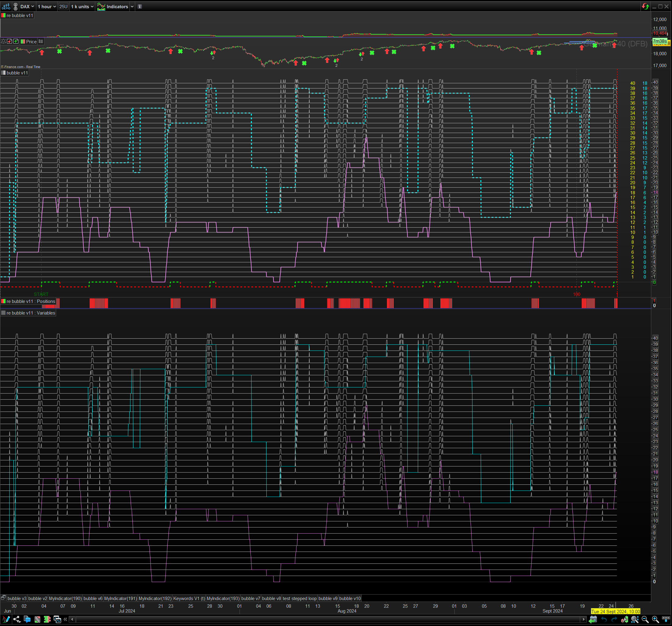Click the auto-fit zoom magnifier icon
Image resolution: width=672 pixels, height=626 pixels.
[x=635, y=619]
